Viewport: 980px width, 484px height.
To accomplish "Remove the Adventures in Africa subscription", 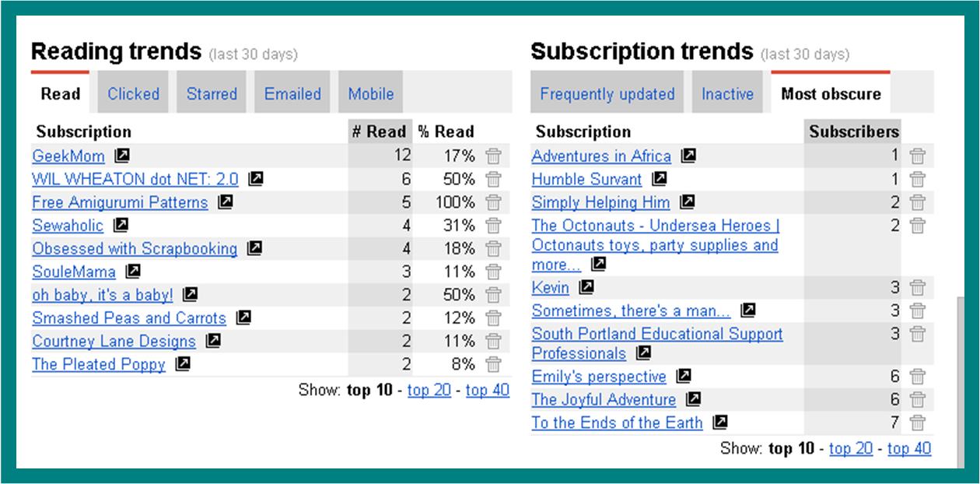I will tap(918, 156).
